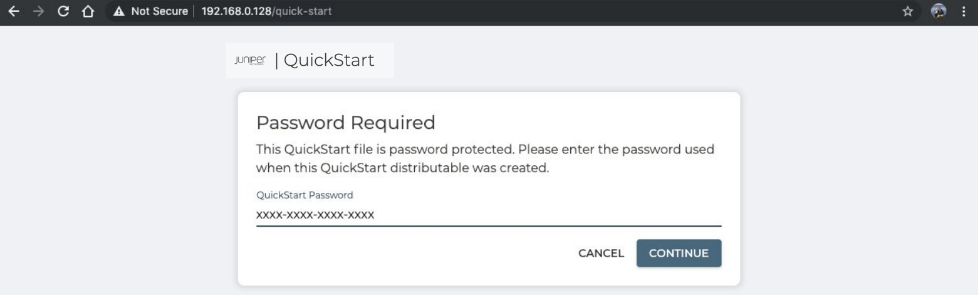Go back using the browser back arrow
Screen dimensions: 980x303
pos(11,13)
